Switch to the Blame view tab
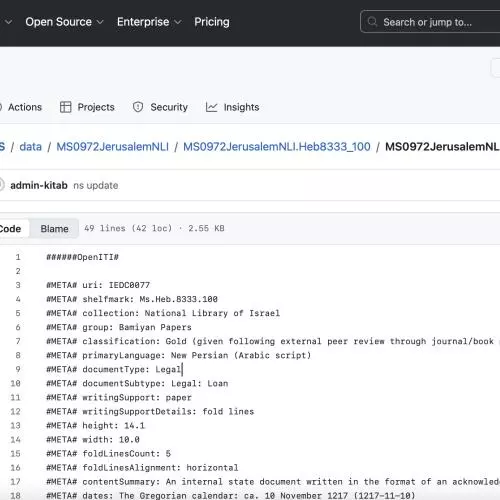This screenshot has width=500, height=500. click(x=54, y=229)
